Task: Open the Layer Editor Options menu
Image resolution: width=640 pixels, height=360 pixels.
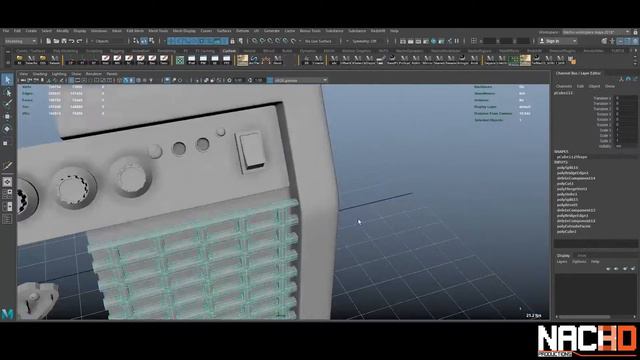Action: click(x=579, y=262)
